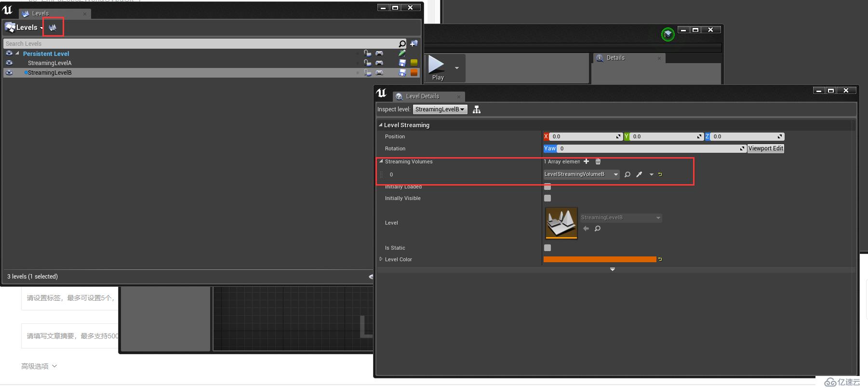Image resolution: width=868 pixels, height=388 pixels.
Task: Open the Play options dropdown arrow
Action: 457,68
